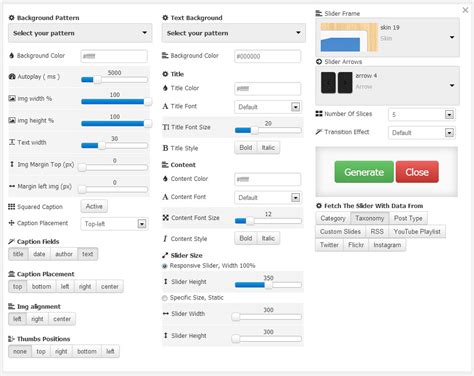
Task: Toggle the author caption field
Action: (x=64, y=254)
